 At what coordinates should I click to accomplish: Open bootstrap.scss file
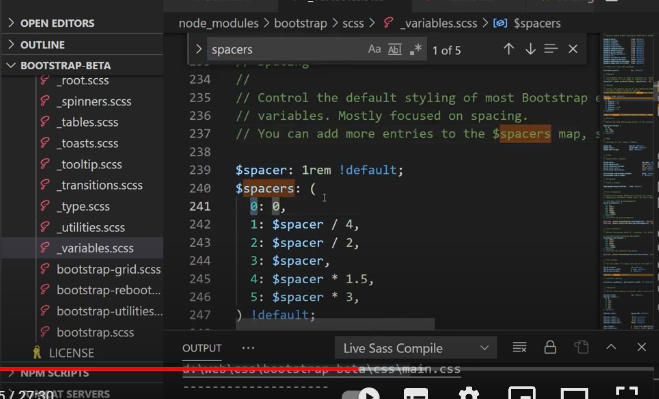(95, 333)
